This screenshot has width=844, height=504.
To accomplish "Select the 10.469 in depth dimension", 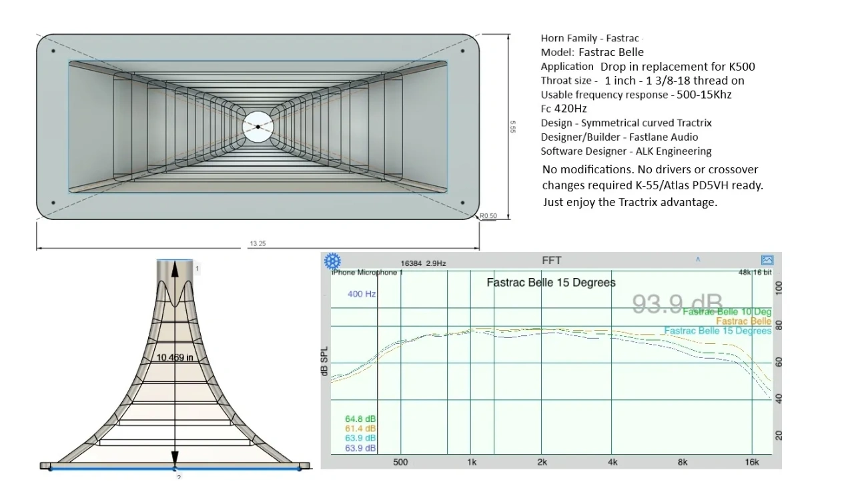I will pyautogui.click(x=175, y=357).
